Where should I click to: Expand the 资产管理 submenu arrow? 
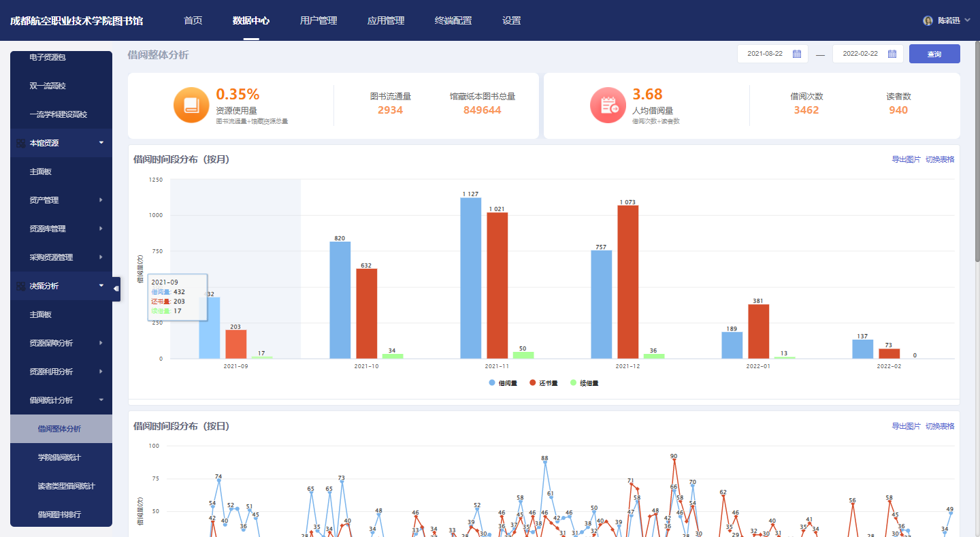tap(101, 200)
